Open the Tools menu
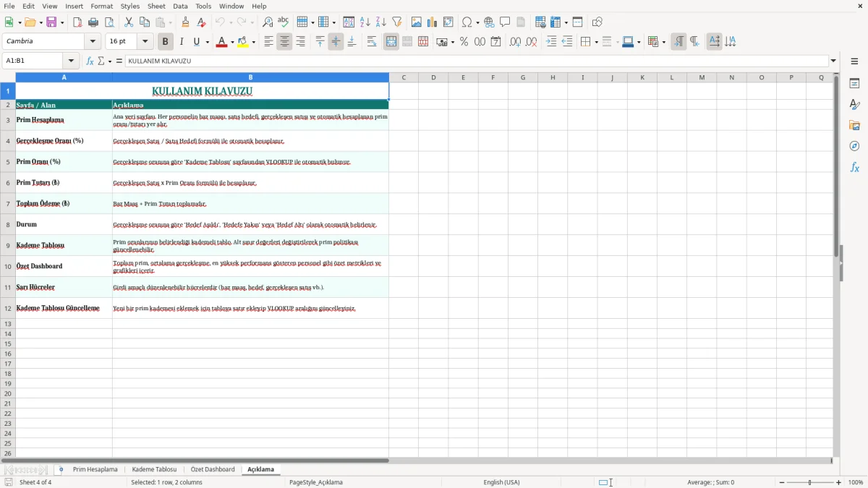The image size is (868, 488). click(203, 6)
